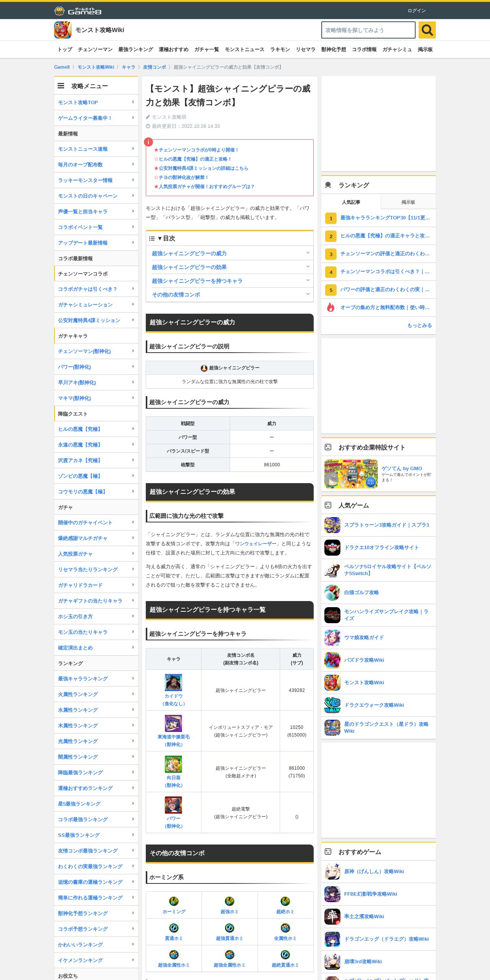Expand 超強シャイニングピラーの効果 contents chevron
This screenshot has width=490, height=980.
pos(308,267)
